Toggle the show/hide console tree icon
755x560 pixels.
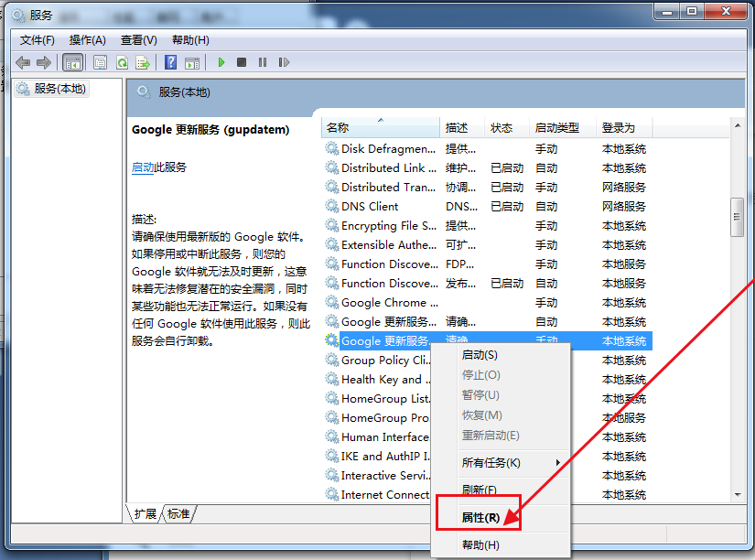72,62
